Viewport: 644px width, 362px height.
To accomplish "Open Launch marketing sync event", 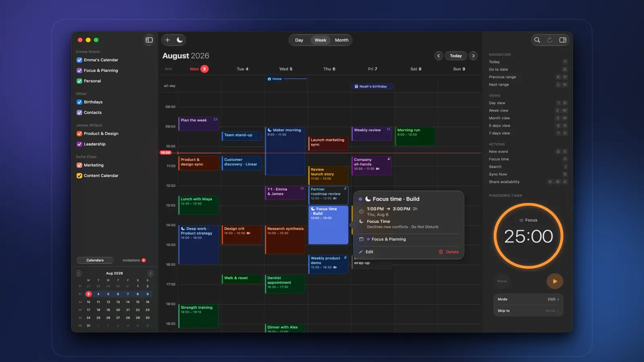I will [328, 144].
